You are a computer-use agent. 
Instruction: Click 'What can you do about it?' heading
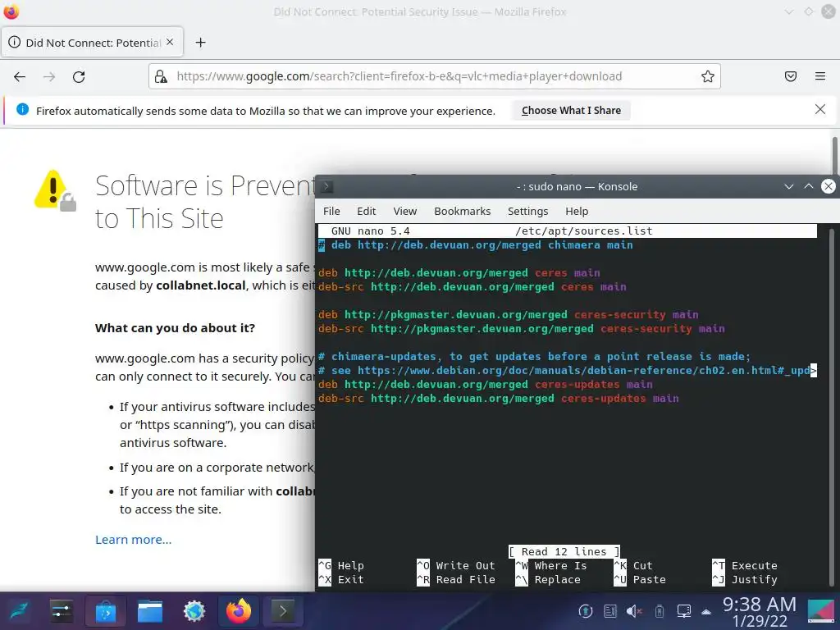(x=176, y=328)
